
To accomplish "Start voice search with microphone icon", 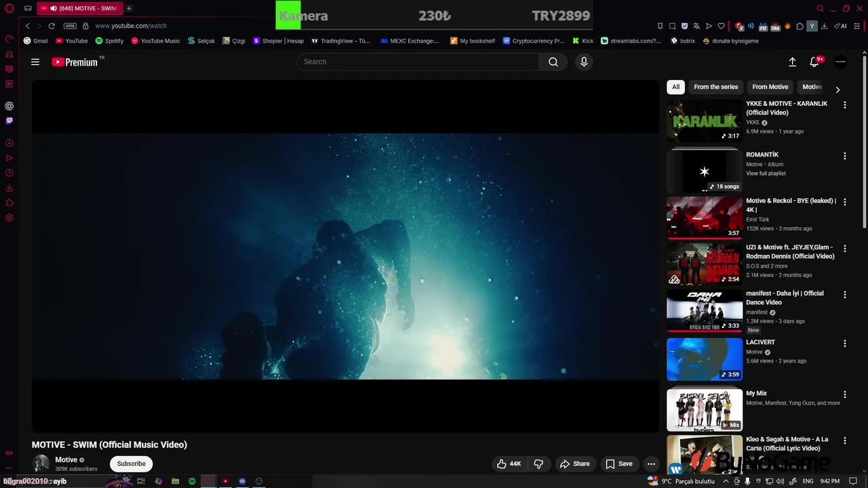I will point(584,62).
